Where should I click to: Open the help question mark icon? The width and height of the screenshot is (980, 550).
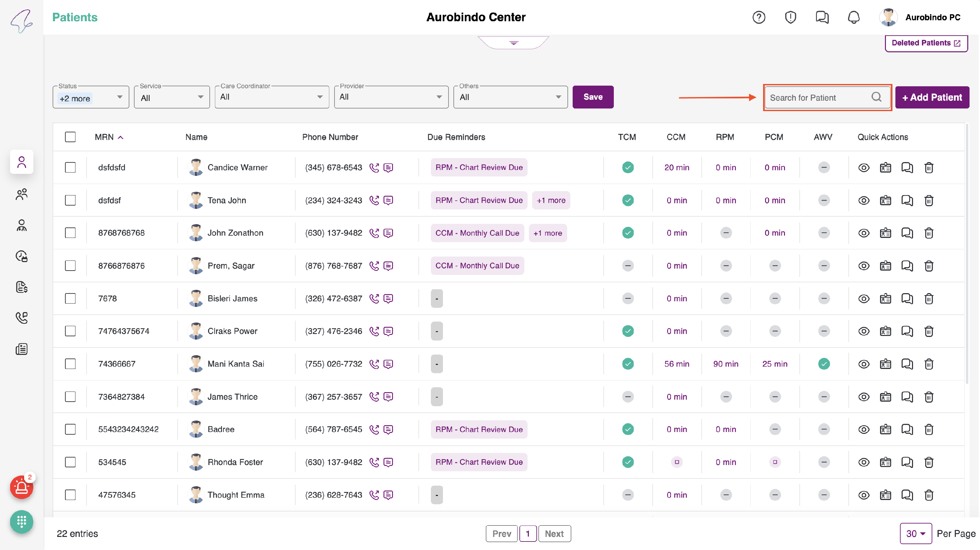pyautogui.click(x=759, y=17)
